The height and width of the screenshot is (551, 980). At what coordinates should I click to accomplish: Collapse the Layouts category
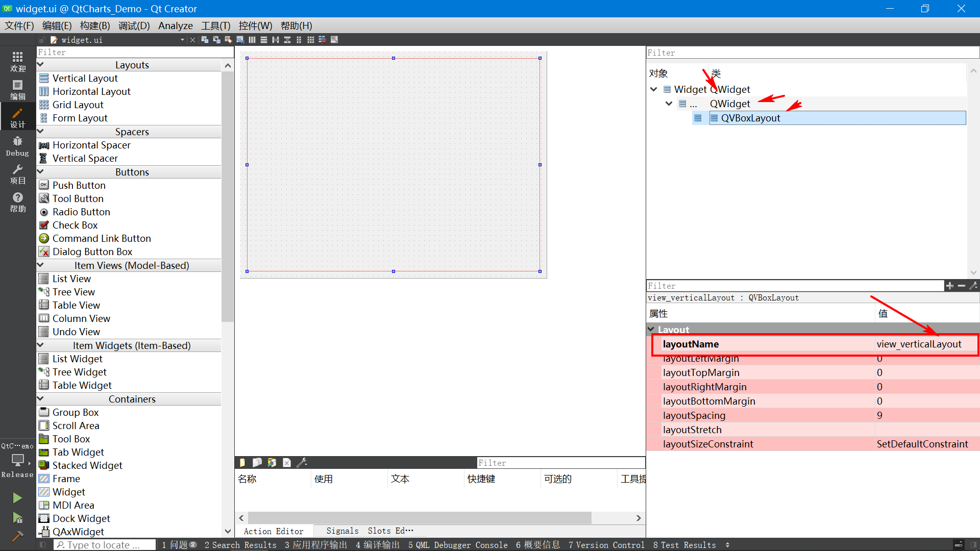[41, 65]
